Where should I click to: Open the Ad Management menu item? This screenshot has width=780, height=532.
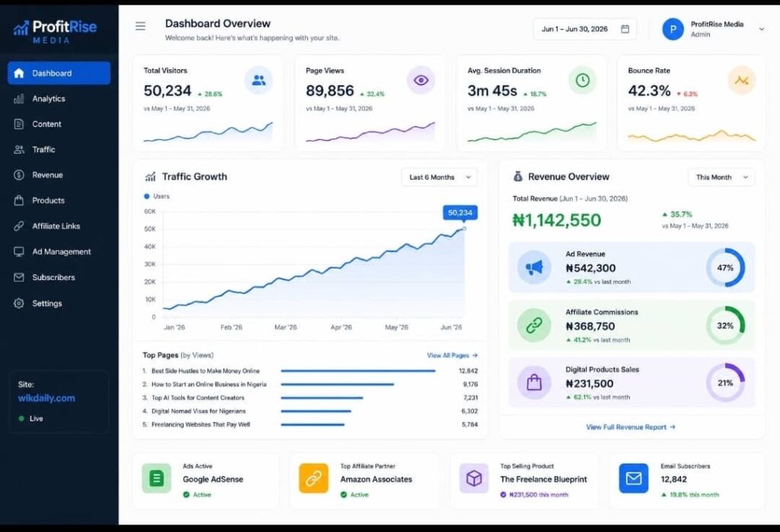59,252
